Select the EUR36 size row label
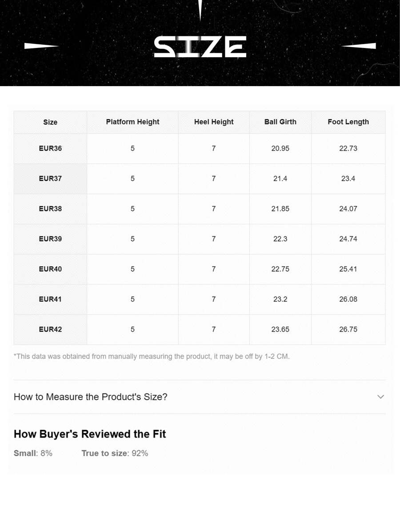The width and height of the screenshot is (400, 532). [50, 148]
